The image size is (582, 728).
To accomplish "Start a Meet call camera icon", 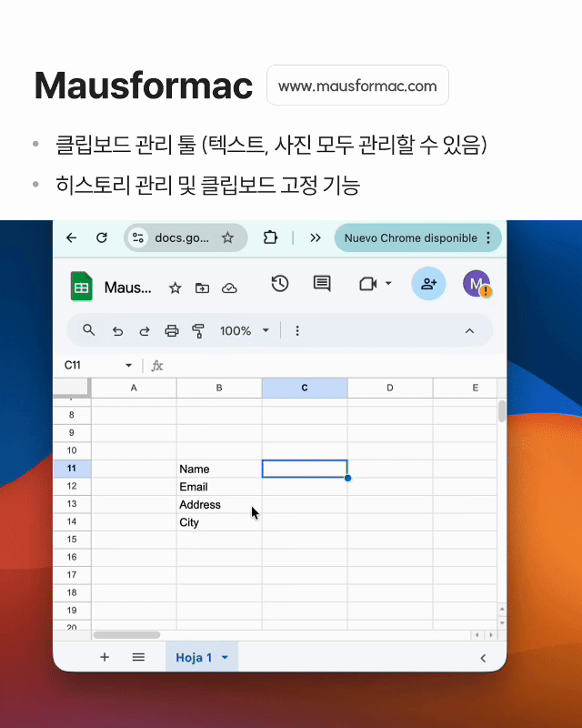I will tap(368, 284).
